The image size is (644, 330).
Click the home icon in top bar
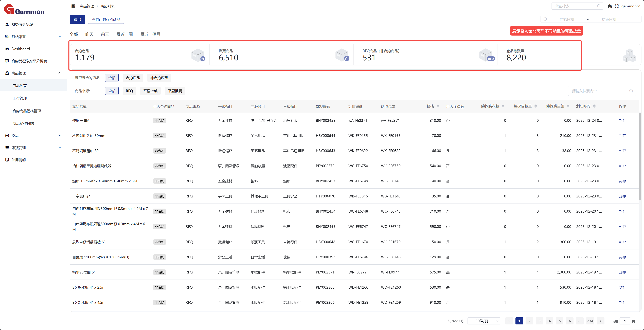coord(610,6)
